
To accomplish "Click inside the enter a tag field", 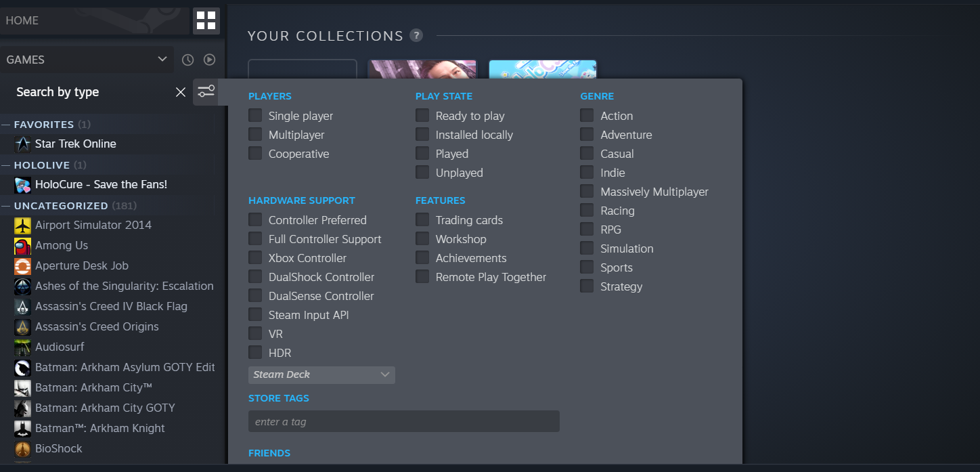I will (403, 421).
